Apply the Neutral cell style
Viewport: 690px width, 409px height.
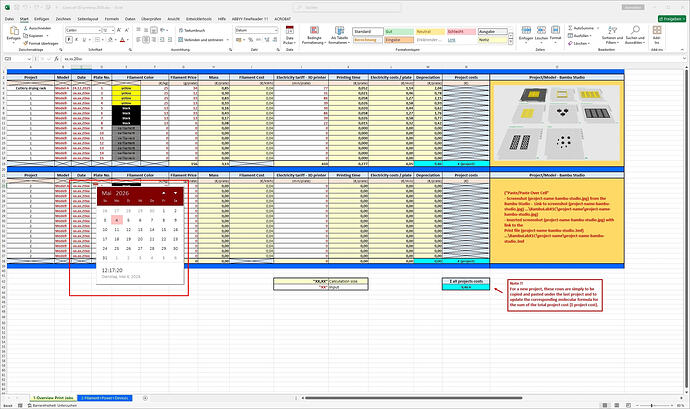tap(430, 32)
